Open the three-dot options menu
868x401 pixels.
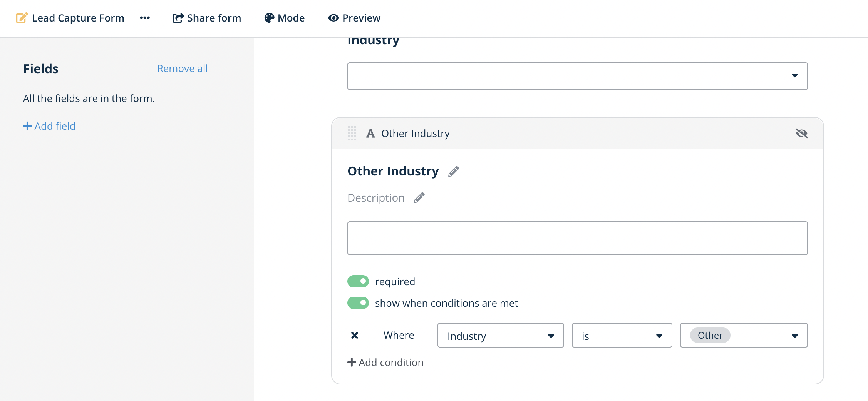click(x=145, y=18)
